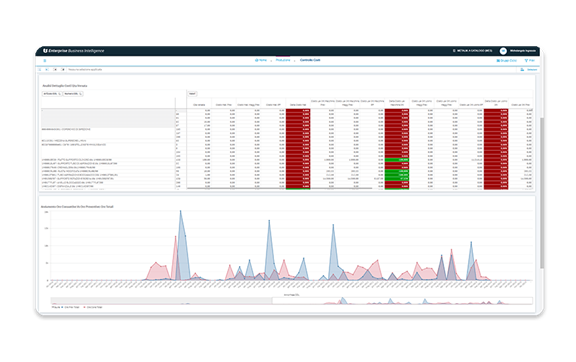Image resolution: width=576 pixels, height=362 pixels.
Task: Click the first green delta cell
Action: [x=397, y=160]
